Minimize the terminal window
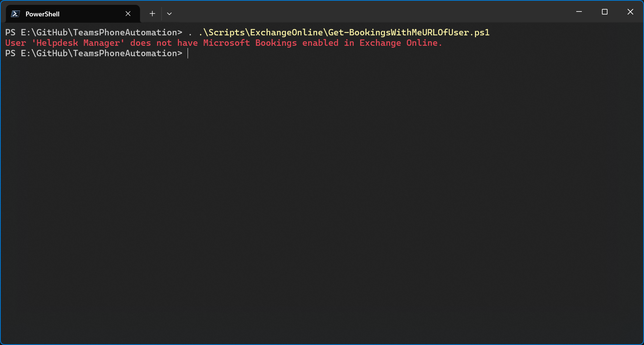The height and width of the screenshot is (345, 644). pyautogui.click(x=579, y=12)
